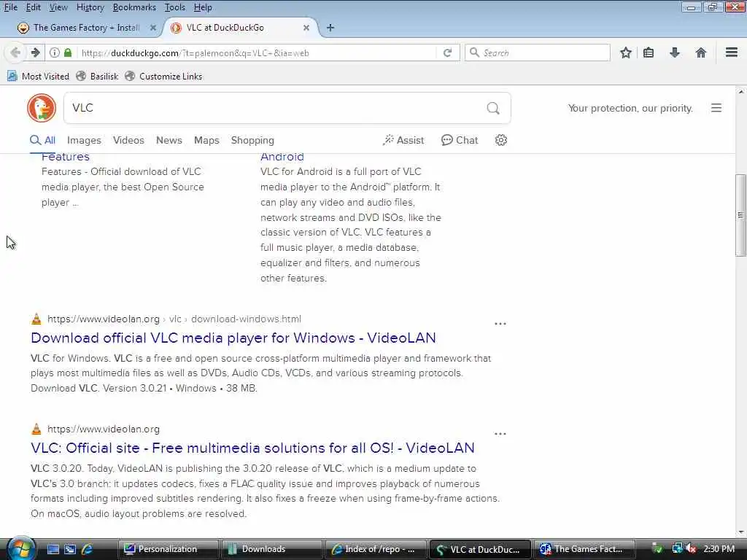Open the network tray icon
This screenshot has height=560, width=747.
[x=677, y=549]
